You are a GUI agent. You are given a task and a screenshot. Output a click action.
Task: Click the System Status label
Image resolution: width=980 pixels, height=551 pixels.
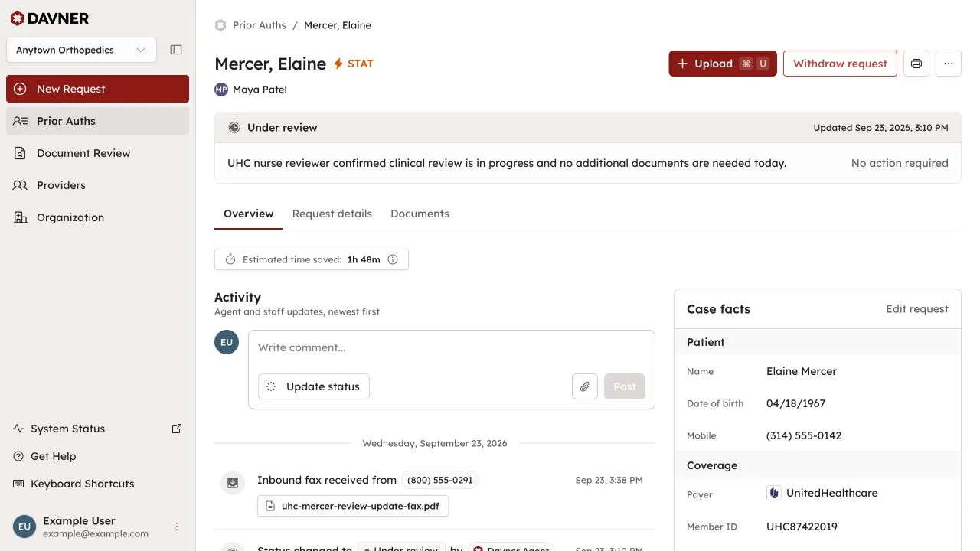[67, 429]
